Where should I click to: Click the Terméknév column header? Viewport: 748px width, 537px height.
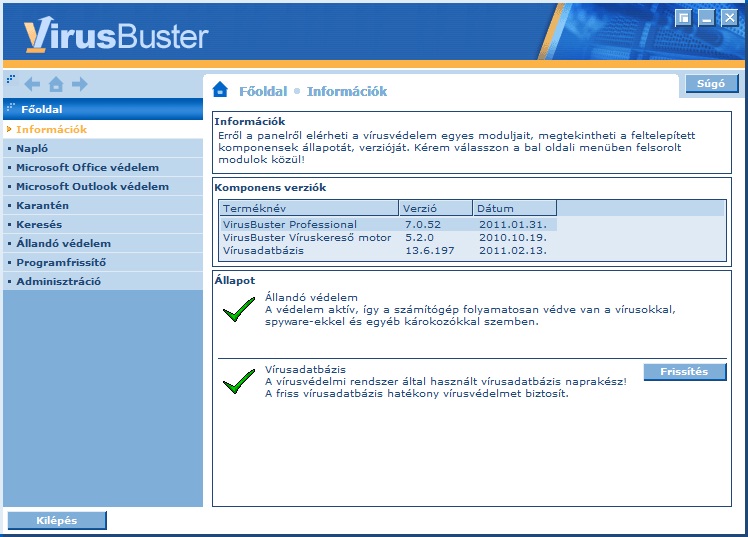pyautogui.click(x=309, y=208)
